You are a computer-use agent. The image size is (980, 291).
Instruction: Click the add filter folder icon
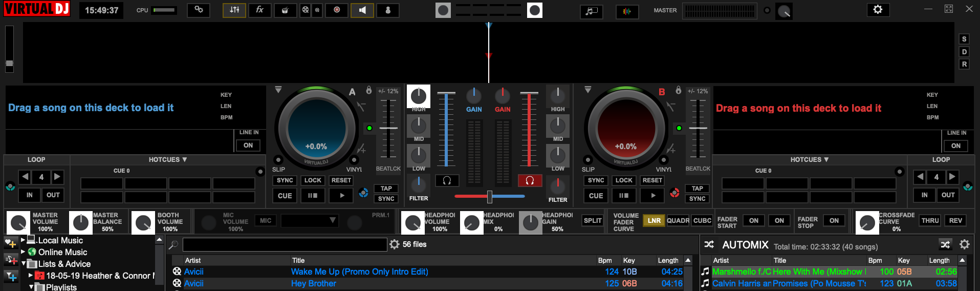(x=11, y=277)
